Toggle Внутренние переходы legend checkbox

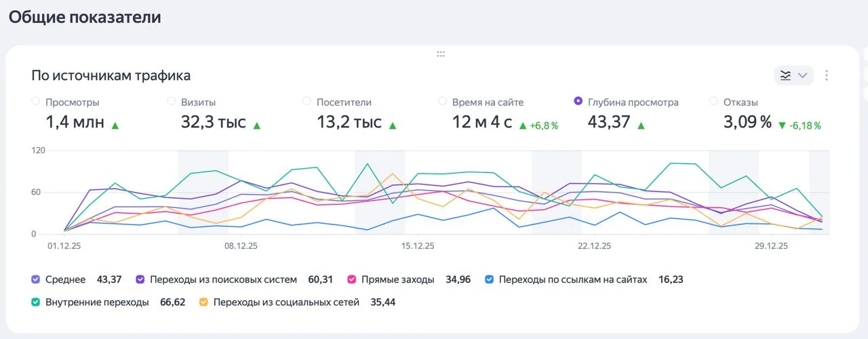[36, 302]
